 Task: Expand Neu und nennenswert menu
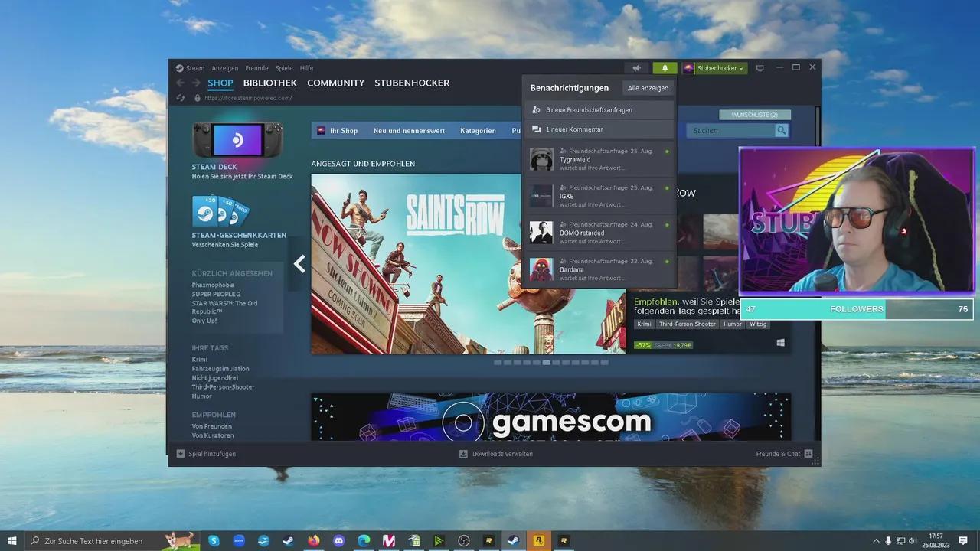click(x=409, y=131)
